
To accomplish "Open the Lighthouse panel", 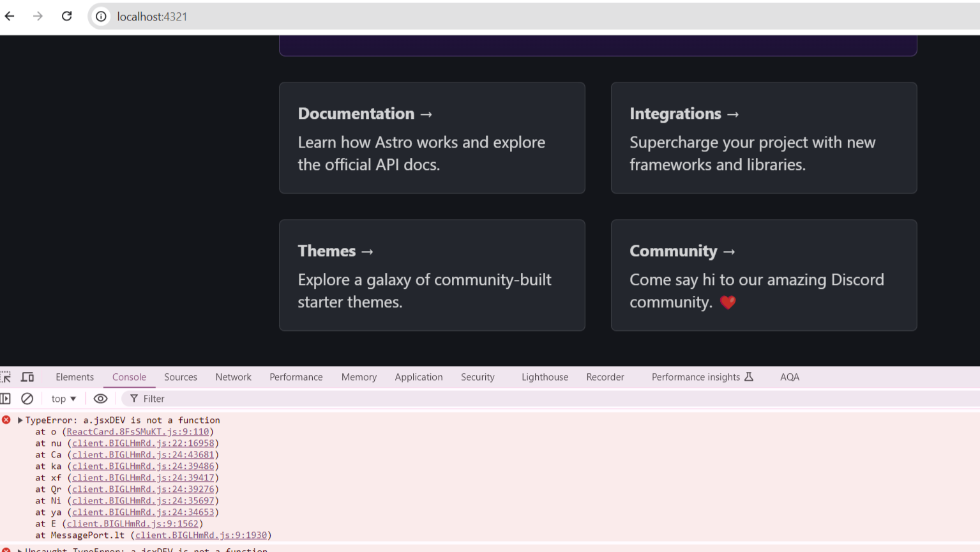I will (x=544, y=377).
